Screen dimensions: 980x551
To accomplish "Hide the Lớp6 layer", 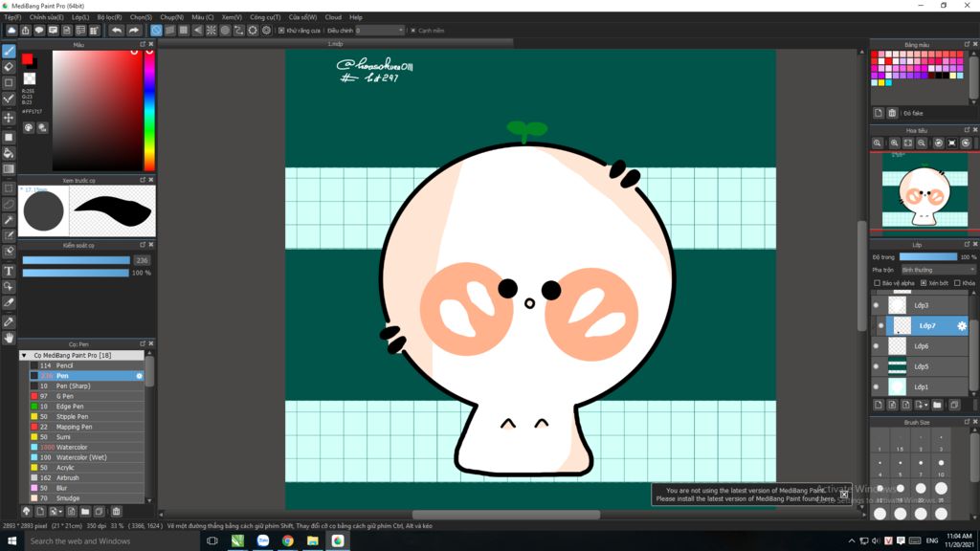I will click(877, 346).
